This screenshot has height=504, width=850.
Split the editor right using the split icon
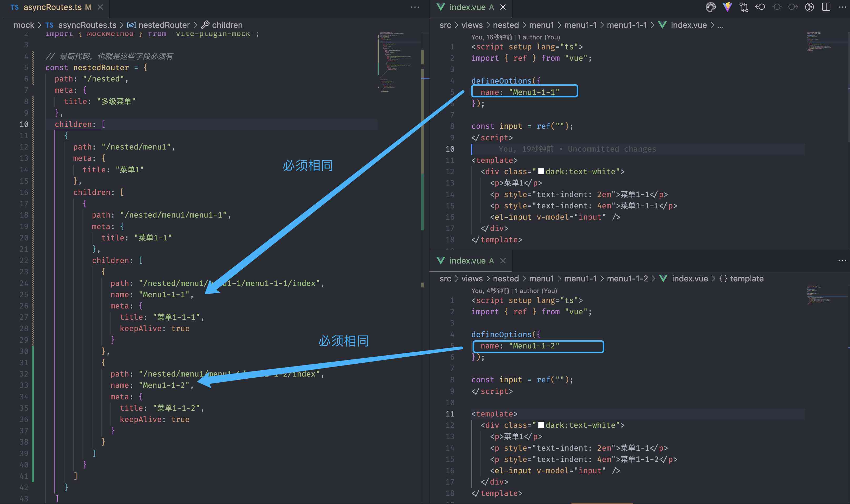pos(826,7)
